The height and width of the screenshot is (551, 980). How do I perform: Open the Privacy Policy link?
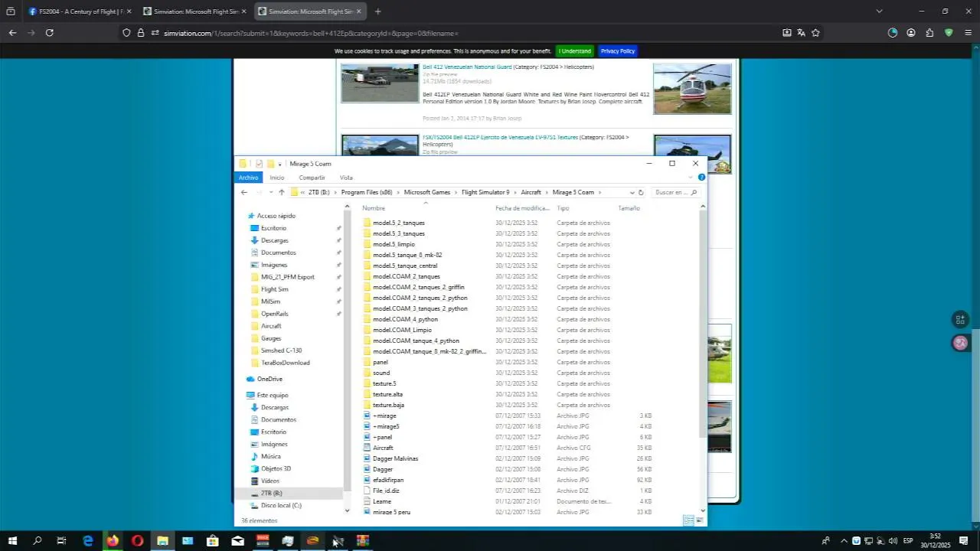(x=618, y=51)
